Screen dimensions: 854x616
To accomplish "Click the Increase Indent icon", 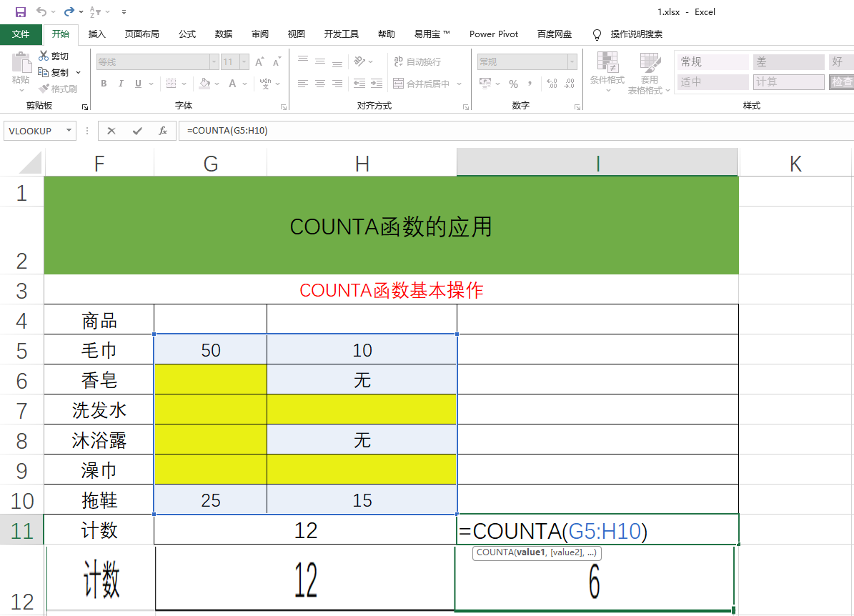I will click(377, 84).
